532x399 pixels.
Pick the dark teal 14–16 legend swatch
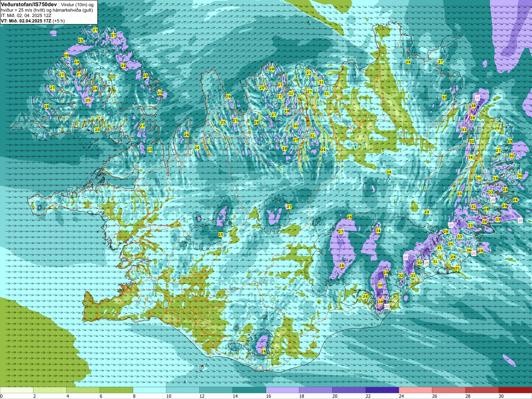pos(249,390)
